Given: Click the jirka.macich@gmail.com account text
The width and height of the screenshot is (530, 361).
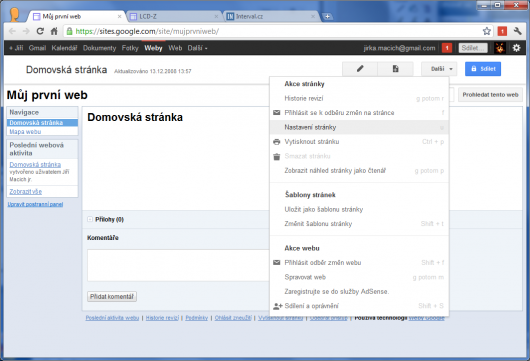Looking at the screenshot, I should click(400, 48).
